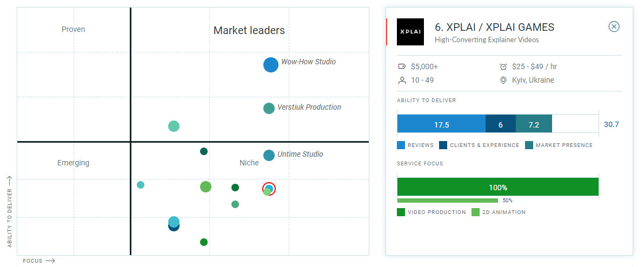
Task: Close the XPLAI company detail panel
Action: (614, 27)
